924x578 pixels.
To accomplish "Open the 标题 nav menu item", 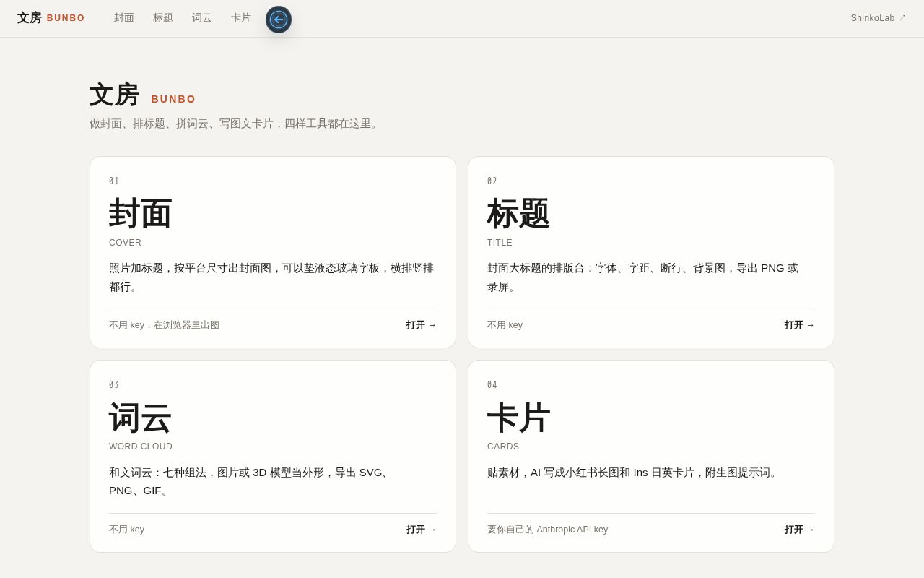I will 163,18.
